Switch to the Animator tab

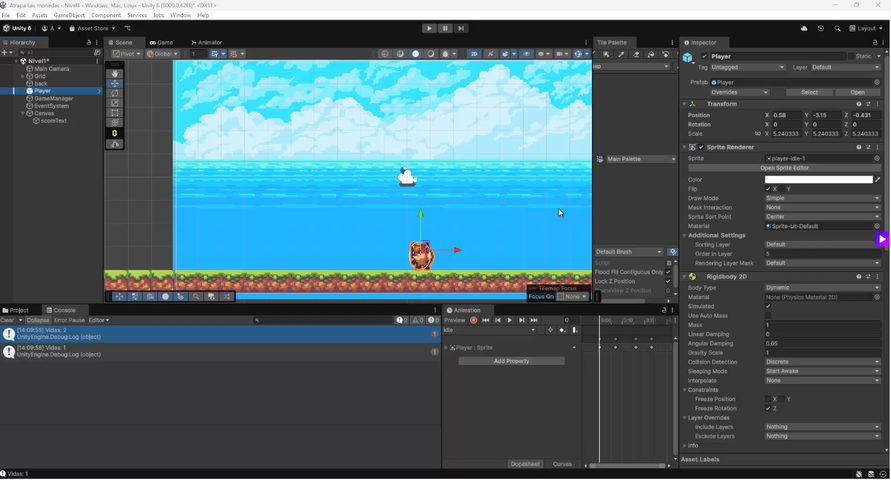pyautogui.click(x=206, y=43)
